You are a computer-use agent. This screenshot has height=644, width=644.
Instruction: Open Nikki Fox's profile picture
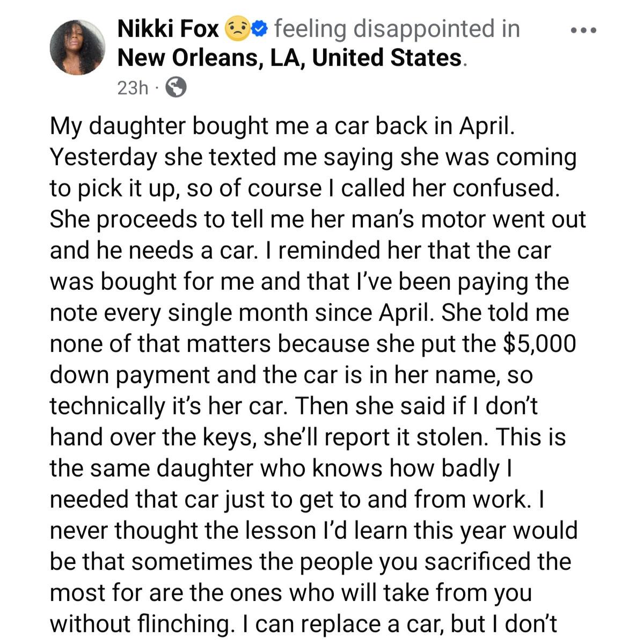click(x=78, y=47)
